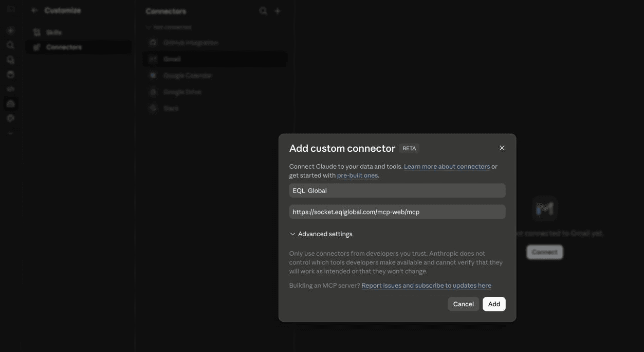Screen dimensions: 644x352
Task: Click the plus icon in Connectors header
Action: click(x=278, y=11)
